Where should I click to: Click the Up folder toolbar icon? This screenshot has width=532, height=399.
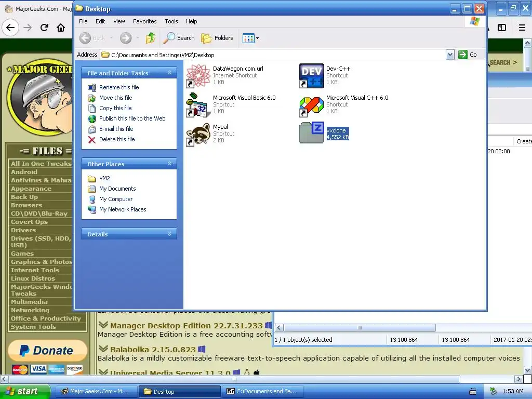coord(151,38)
